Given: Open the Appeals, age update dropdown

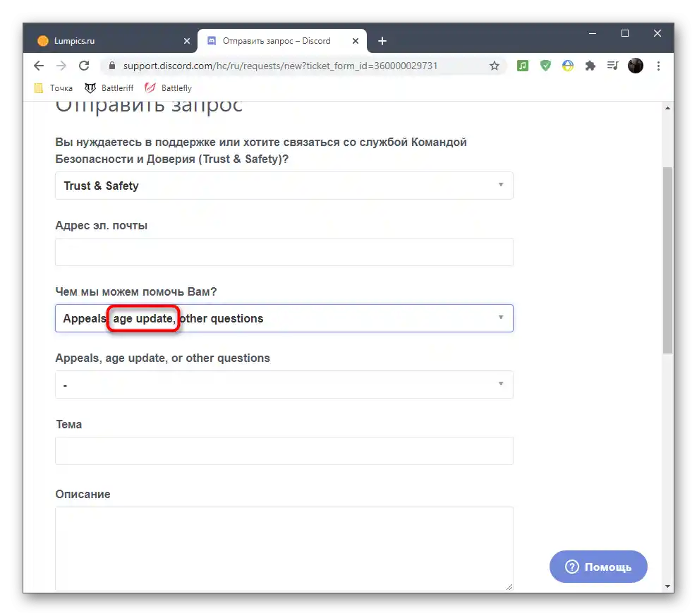Looking at the screenshot, I should 284,318.
